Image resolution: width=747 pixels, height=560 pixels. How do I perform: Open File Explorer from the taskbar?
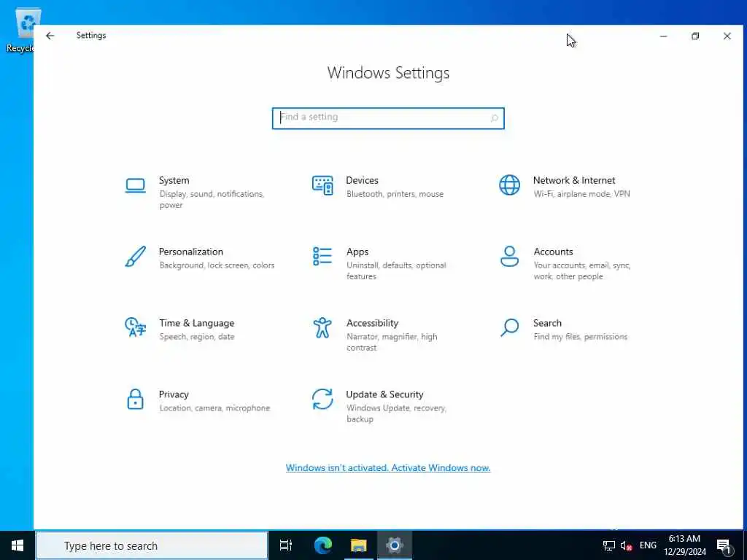click(x=358, y=545)
